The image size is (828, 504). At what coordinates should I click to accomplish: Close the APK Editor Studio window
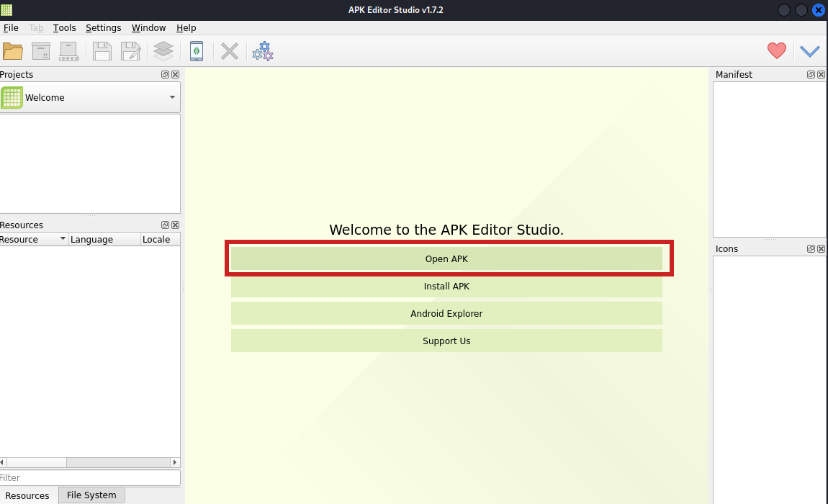(x=819, y=10)
